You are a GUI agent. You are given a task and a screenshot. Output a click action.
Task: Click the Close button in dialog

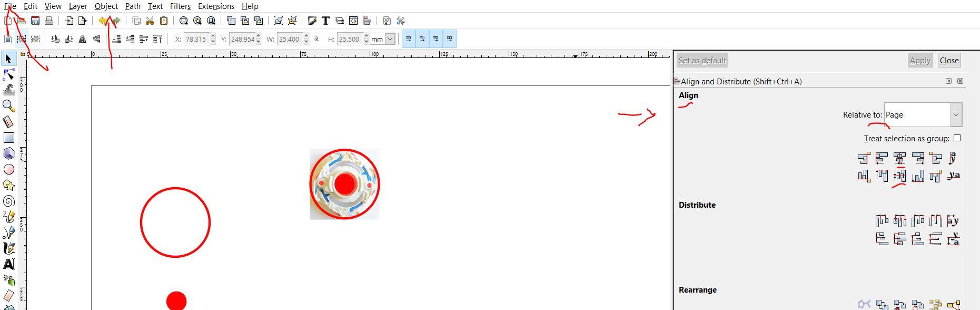tap(949, 61)
